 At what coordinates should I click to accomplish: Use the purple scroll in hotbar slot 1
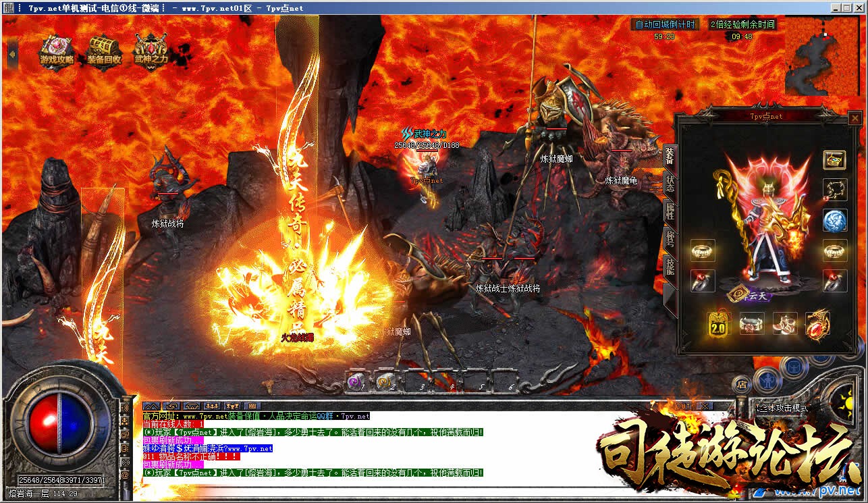(x=355, y=381)
